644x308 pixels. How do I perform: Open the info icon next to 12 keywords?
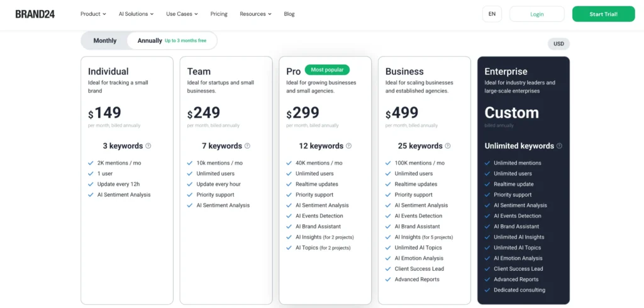[x=348, y=146]
